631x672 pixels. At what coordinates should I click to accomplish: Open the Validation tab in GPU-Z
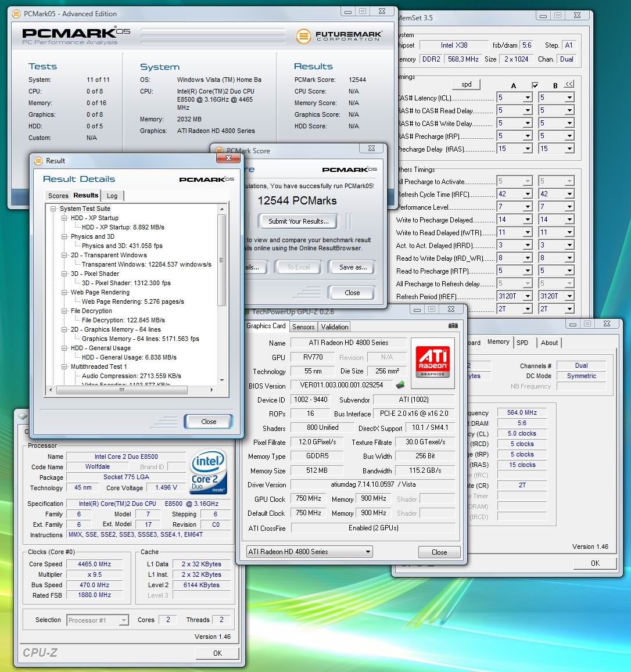pyautogui.click(x=334, y=326)
